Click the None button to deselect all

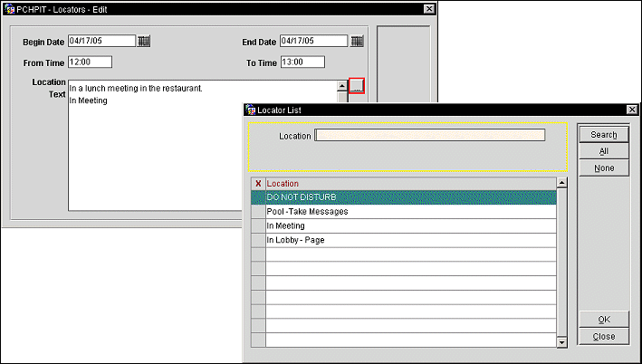(603, 168)
